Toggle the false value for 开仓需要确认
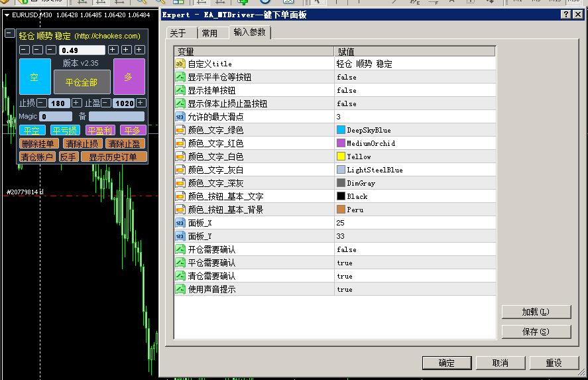This screenshot has height=380, width=588. (x=346, y=249)
